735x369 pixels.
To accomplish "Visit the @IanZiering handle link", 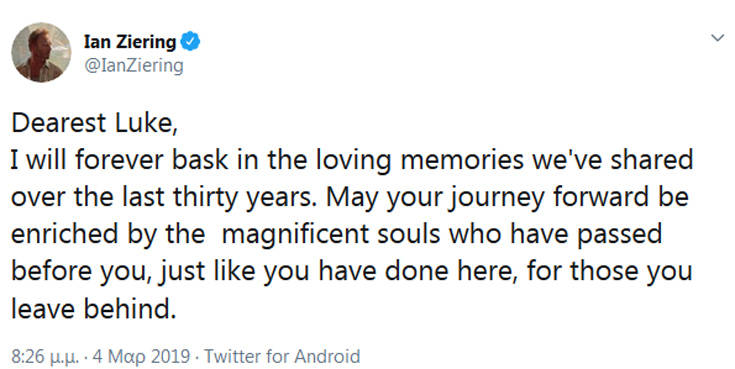I will tap(134, 66).
